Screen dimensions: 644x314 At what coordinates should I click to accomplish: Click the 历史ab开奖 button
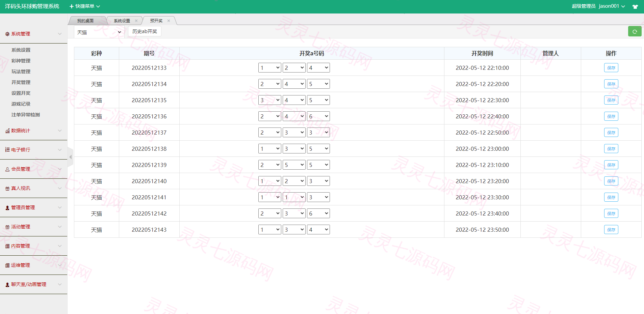click(145, 31)
